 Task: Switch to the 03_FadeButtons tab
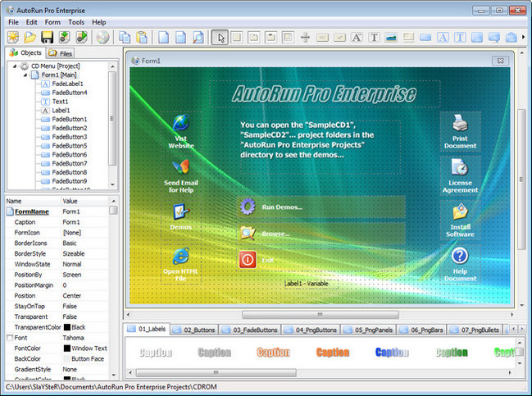pyautogui.click(x=250, y=330)
